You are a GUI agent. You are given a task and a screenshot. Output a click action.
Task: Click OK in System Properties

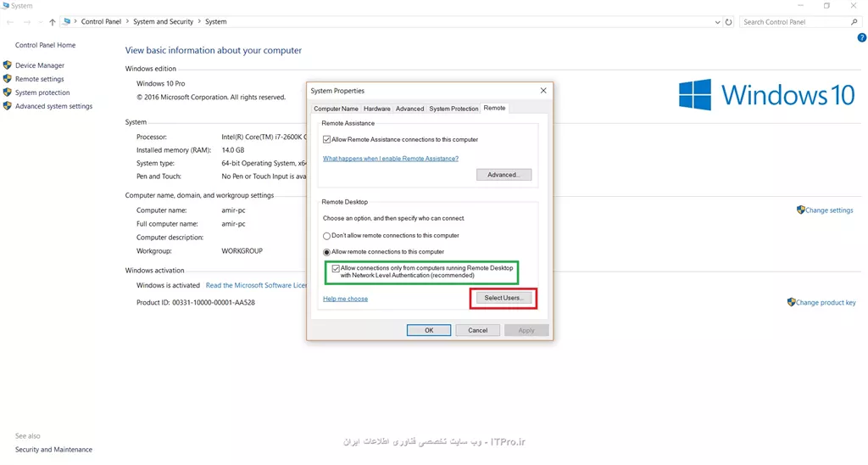point(429,330)
